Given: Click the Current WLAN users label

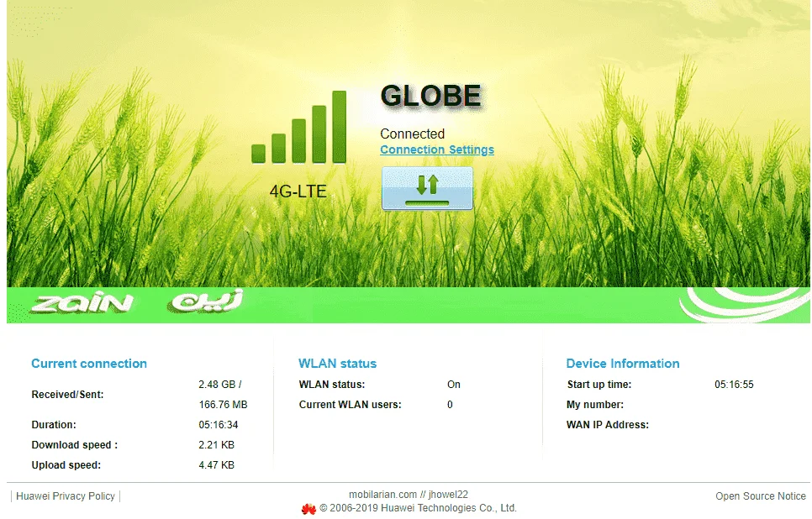Looking at the screenshot, I should (x=350, y=405).
